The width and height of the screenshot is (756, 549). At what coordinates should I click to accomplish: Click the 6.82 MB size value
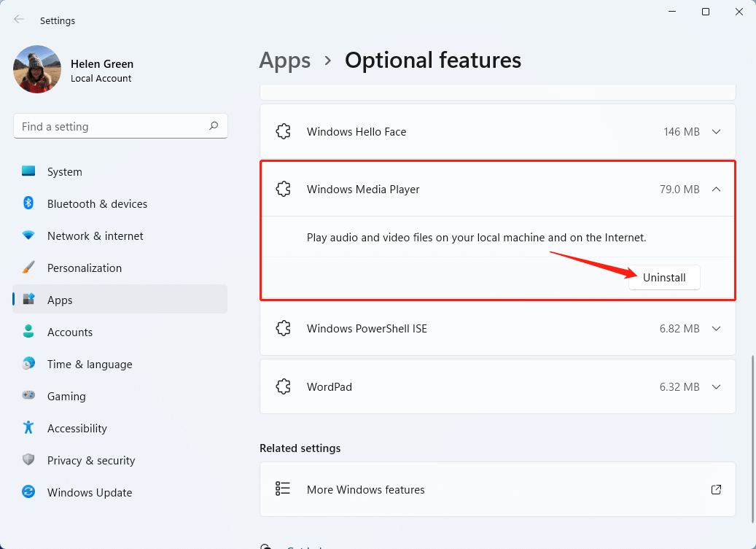tap(679, 329)
